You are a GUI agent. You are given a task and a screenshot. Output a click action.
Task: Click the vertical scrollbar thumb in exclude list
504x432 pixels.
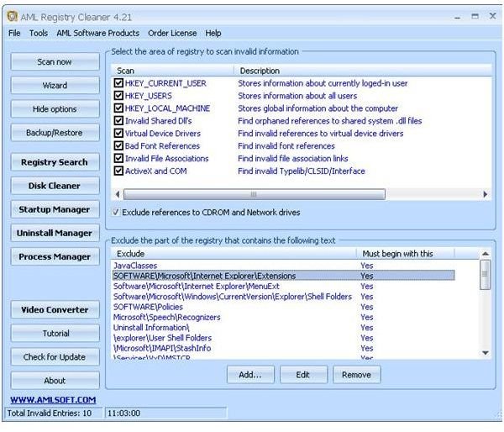coord(486,274)
